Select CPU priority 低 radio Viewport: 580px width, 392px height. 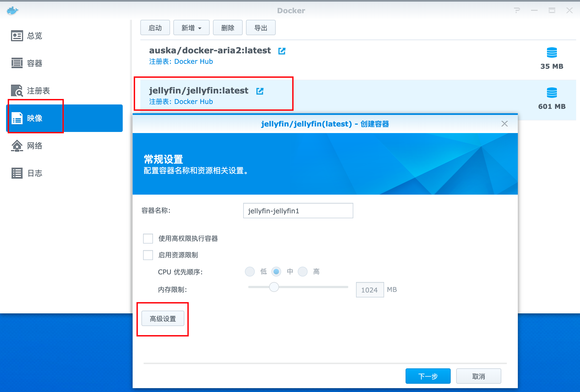point(250,272)
